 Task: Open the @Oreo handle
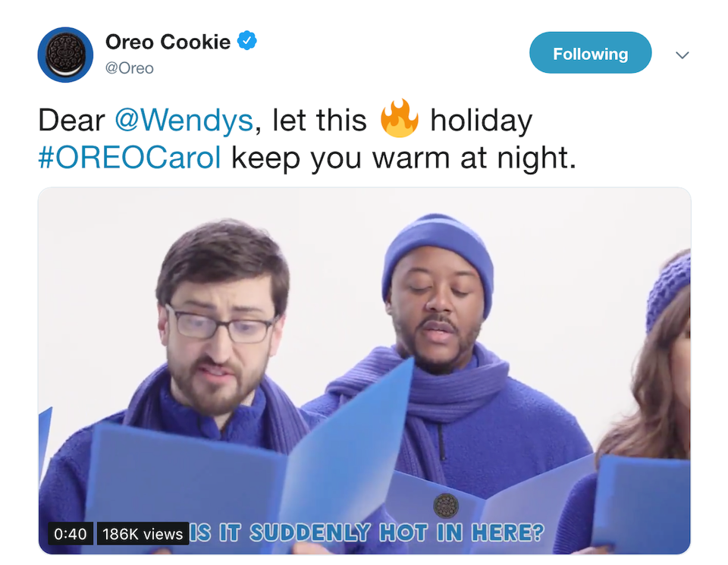pos(130,68)
